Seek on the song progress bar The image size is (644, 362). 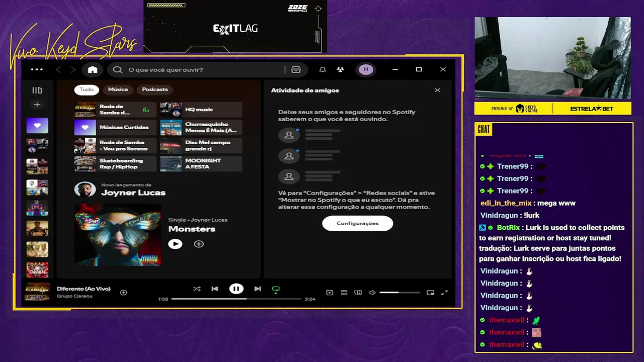click(x=236, y=299)
